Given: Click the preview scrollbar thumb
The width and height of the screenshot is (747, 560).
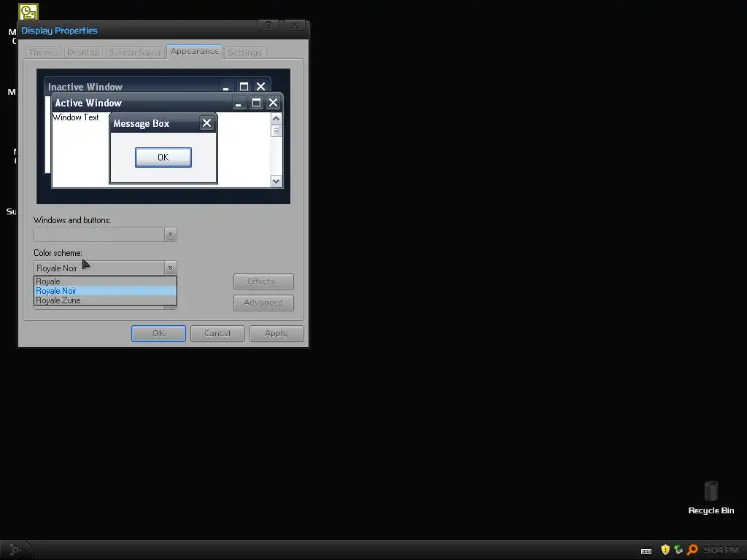Looking at the screenshot, I should [x=276, y=131].
